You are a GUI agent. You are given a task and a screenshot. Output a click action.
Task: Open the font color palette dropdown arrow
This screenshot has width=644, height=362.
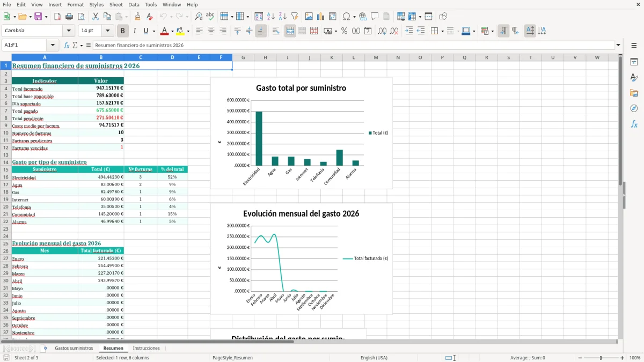(172, 31)
